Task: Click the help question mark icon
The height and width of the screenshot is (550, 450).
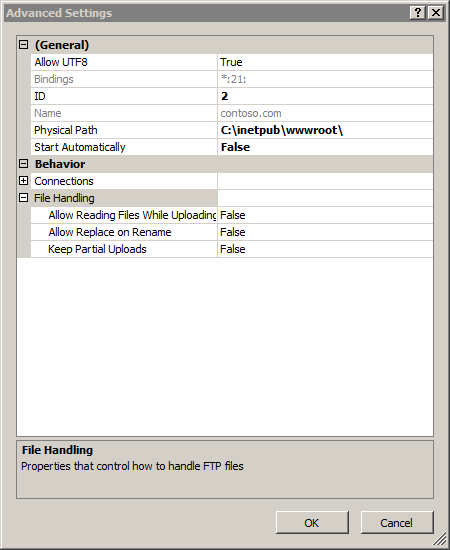Action: 418,13
